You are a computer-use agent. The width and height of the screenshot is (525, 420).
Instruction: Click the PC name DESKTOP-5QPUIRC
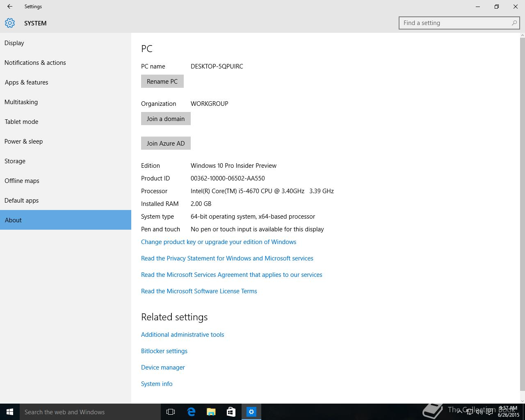217,66
